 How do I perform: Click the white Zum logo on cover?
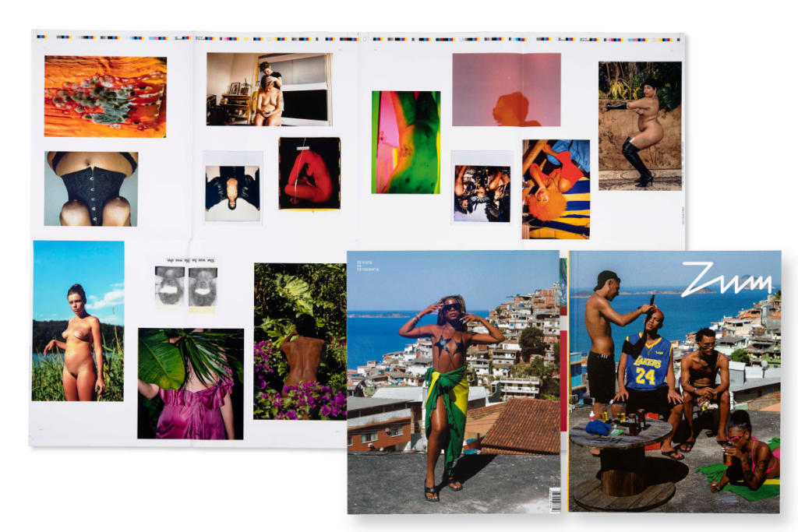727,279
